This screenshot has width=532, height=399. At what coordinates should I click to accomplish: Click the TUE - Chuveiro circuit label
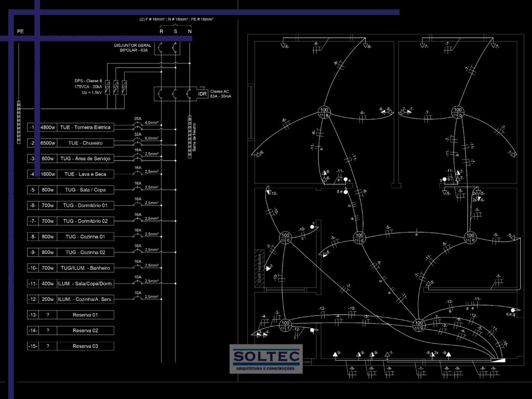(85, 143)
